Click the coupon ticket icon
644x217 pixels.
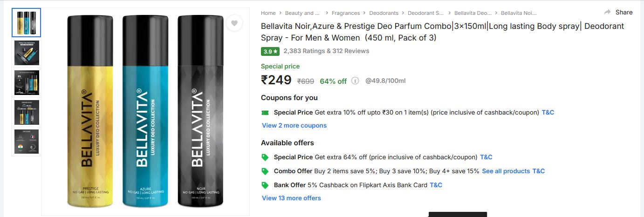[265, 113]
